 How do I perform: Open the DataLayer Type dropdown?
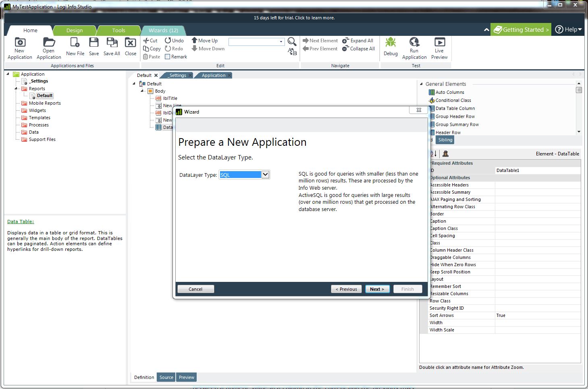(x=265, y=175)
